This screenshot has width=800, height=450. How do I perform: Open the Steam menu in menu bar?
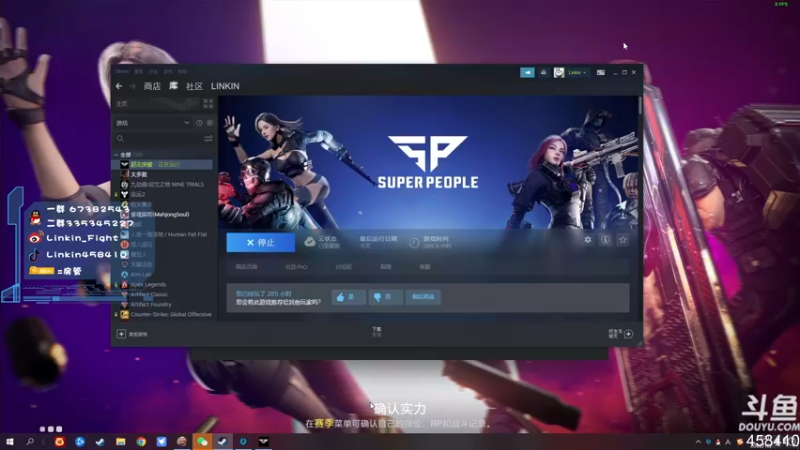(122, 71)
